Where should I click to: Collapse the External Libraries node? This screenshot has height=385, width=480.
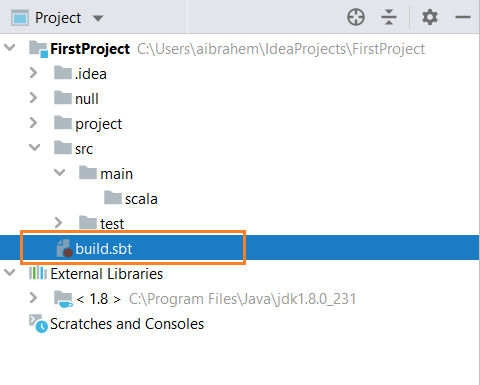pos(10,273)
